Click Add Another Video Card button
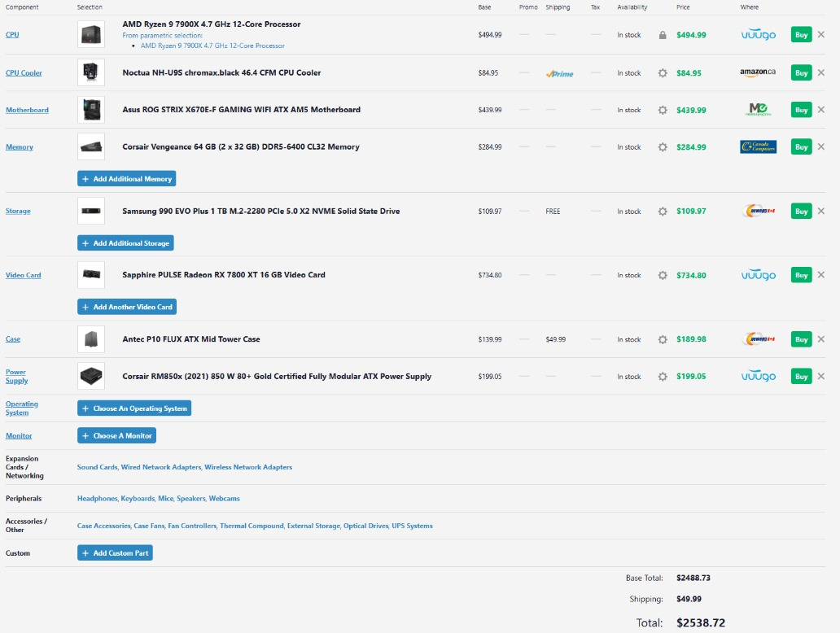The image size is (840, 633). (x=127, y=307)
